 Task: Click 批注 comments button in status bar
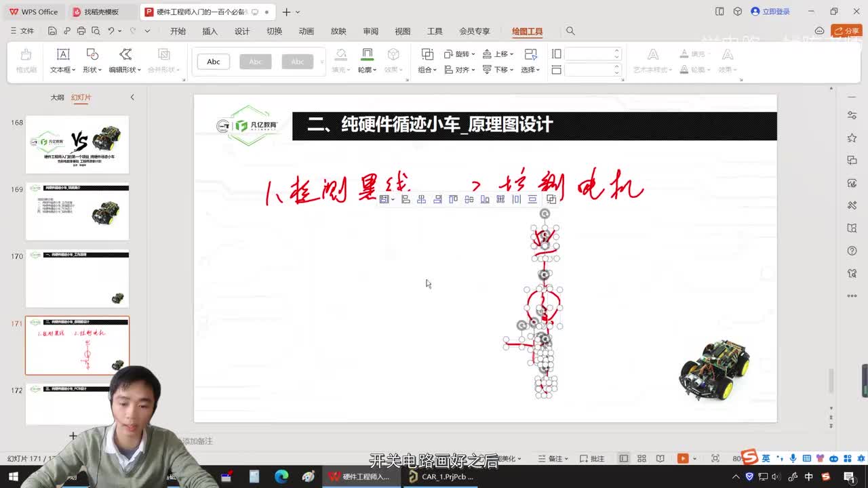coord(591,459)
